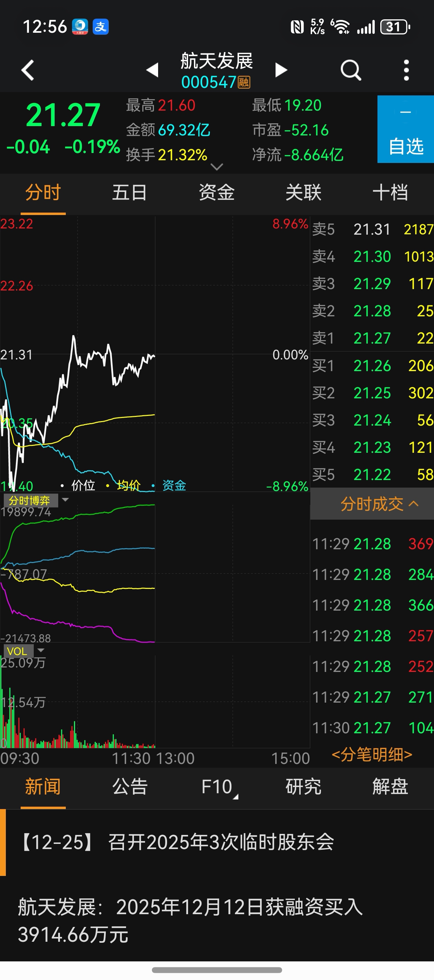
Task: Open the 分时博弈 indicator dropdown
Action: click(x=37, y=500)
